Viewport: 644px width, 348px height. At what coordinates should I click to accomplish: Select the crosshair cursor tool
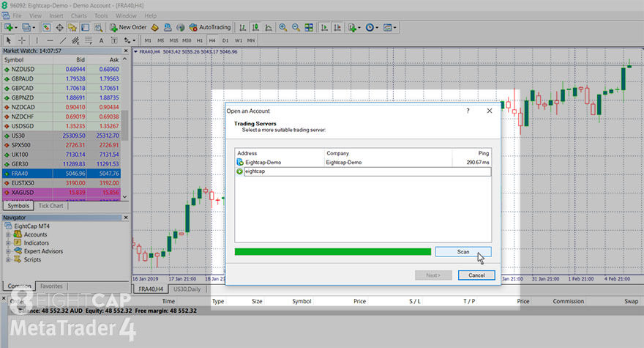(x=23, y=40)
